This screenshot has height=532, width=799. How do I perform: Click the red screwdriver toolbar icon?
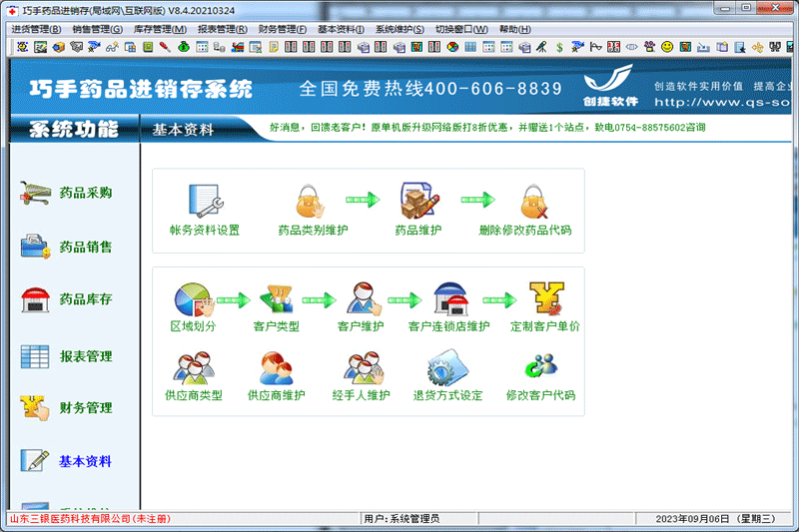pyautogui.click(x=165, y=47)
